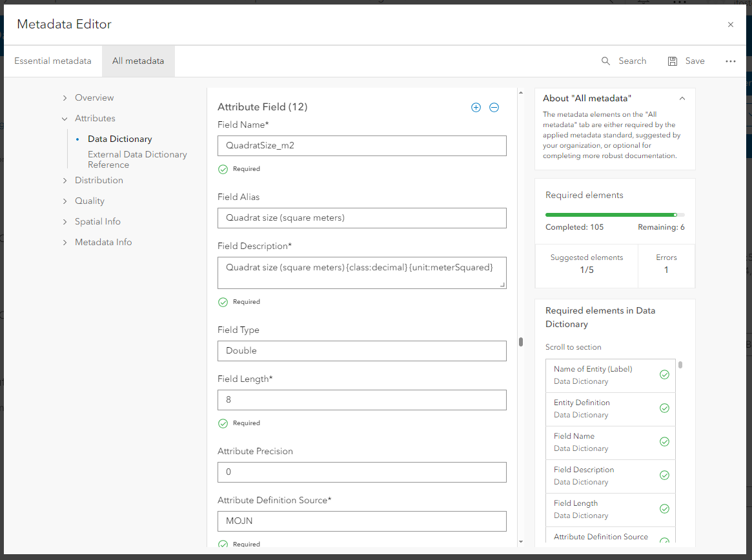Collapse the About "All metadata" panel
Image resolution: width=752 pixels, height=560 pixels.
682,98
